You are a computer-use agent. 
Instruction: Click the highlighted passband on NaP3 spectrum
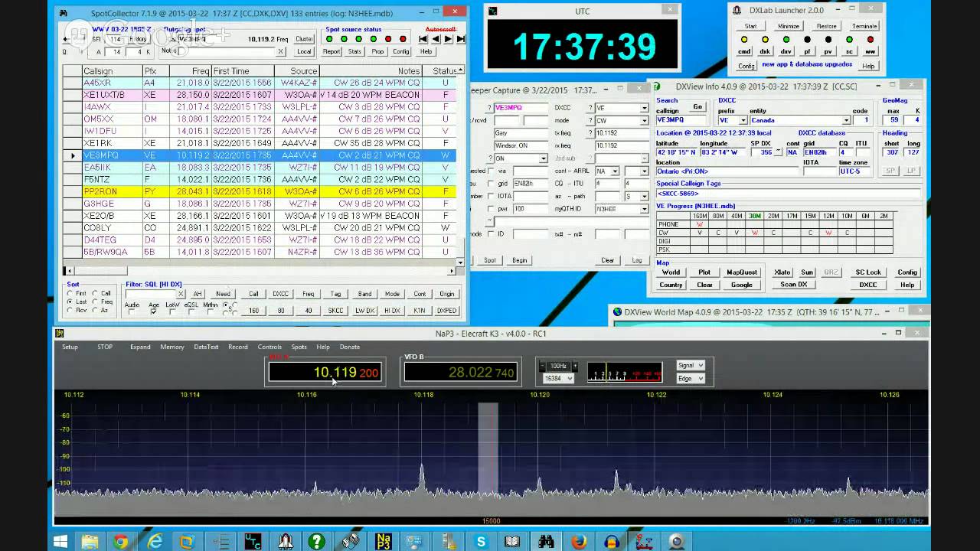(x=488, y=459)
